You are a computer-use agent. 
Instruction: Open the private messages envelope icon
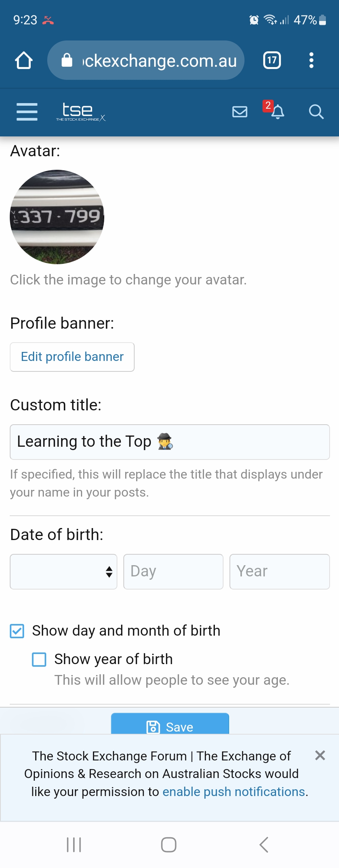point(240,112)
